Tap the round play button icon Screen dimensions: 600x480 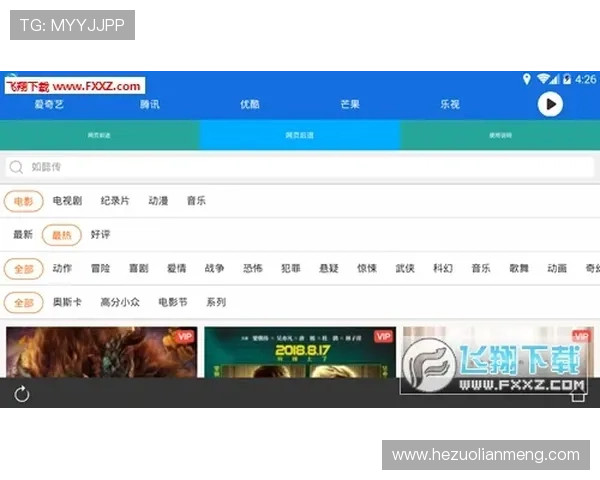[550, 104]
